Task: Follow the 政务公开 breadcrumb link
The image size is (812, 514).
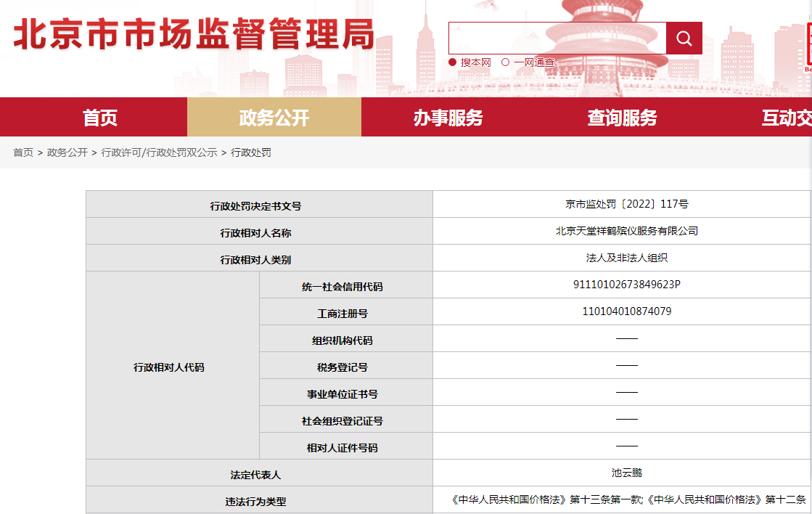Action: 67,152
